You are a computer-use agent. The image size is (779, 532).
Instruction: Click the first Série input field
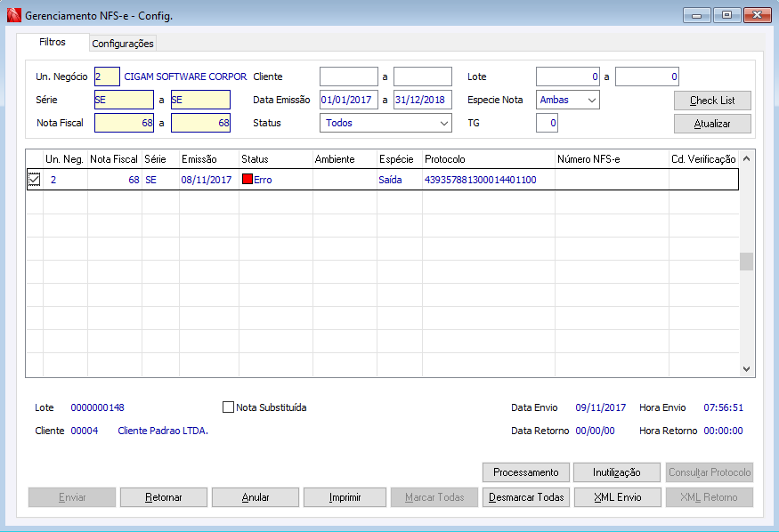125,100
